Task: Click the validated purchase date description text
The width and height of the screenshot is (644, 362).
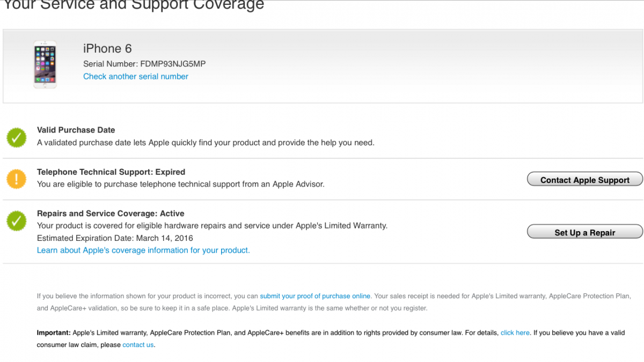Action: click(x=206, y=143)
